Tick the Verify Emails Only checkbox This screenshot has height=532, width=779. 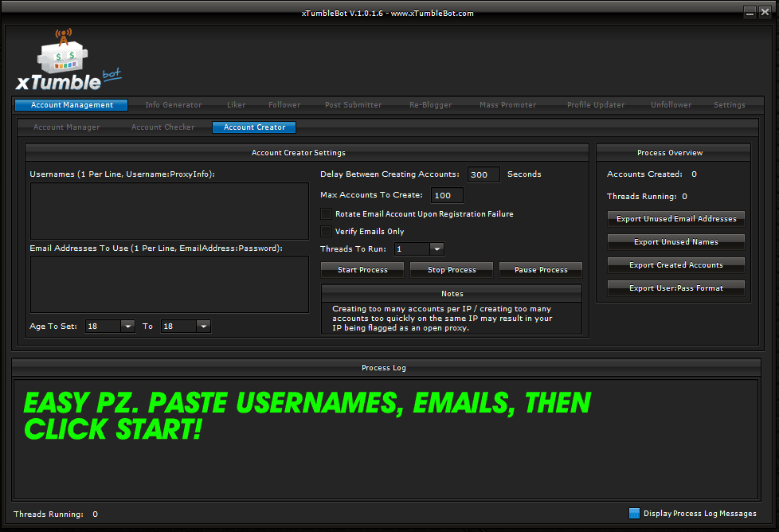326,232
